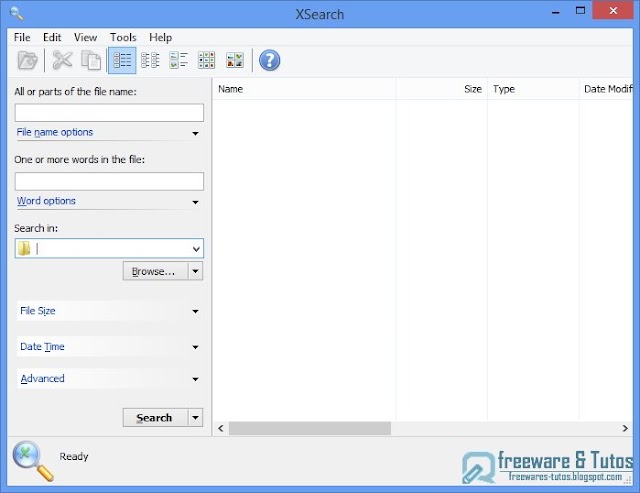Switch to Tiles view icon
The width and height of the screenshot is (640, 493).
click(178, 60)
